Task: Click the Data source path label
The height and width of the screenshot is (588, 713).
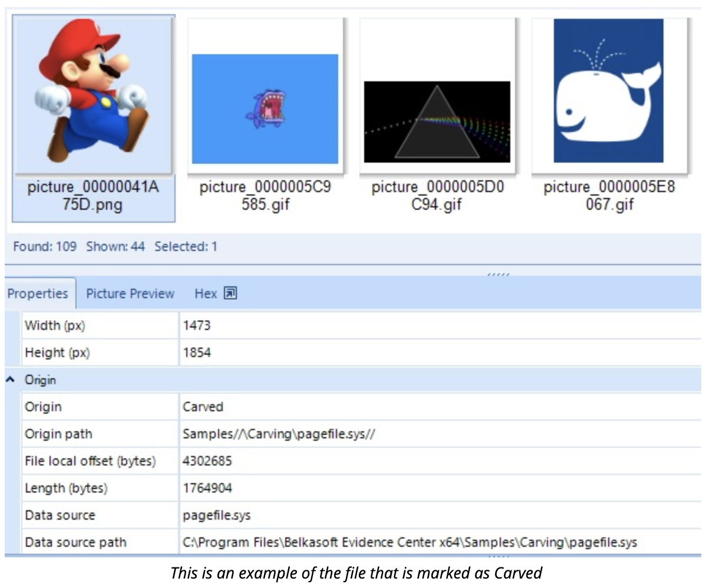Action: click(75, 542)
